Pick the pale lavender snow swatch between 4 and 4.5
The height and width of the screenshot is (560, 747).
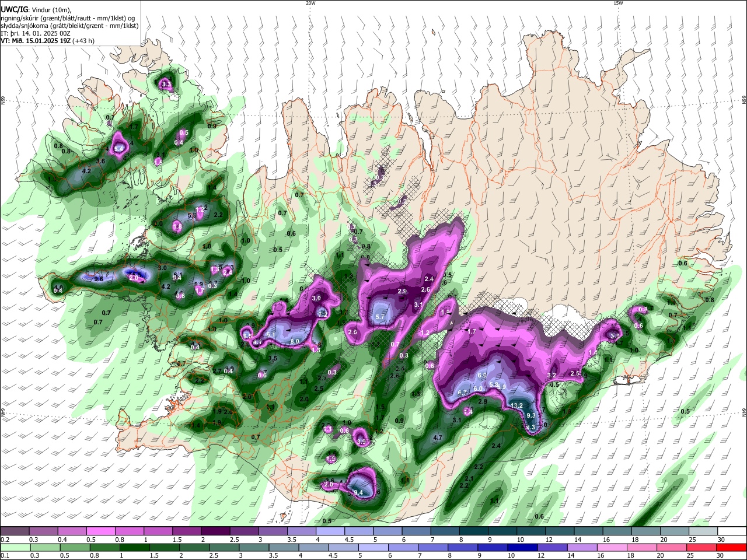[x=330, y=531]
